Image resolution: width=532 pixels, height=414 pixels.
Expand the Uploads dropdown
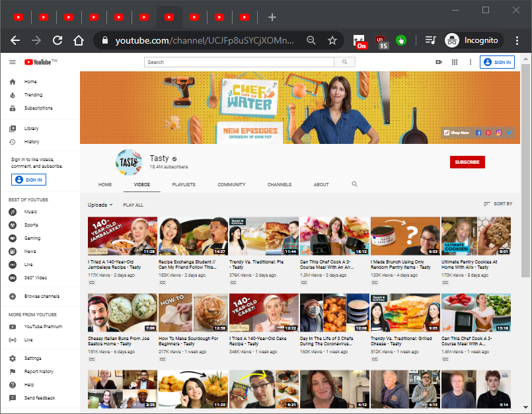click(100, 205)
